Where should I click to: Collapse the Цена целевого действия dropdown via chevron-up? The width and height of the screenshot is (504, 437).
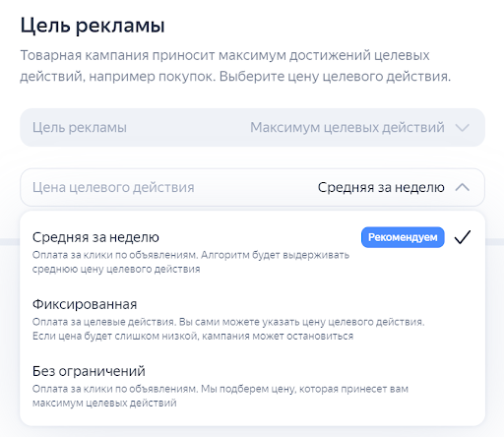463,187
